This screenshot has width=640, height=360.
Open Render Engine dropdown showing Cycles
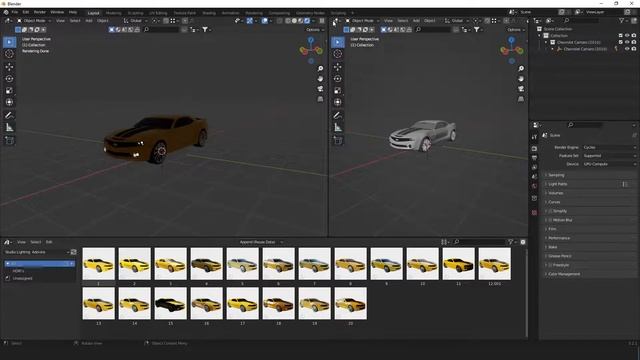pyautogui.click(x=609, y=147)
